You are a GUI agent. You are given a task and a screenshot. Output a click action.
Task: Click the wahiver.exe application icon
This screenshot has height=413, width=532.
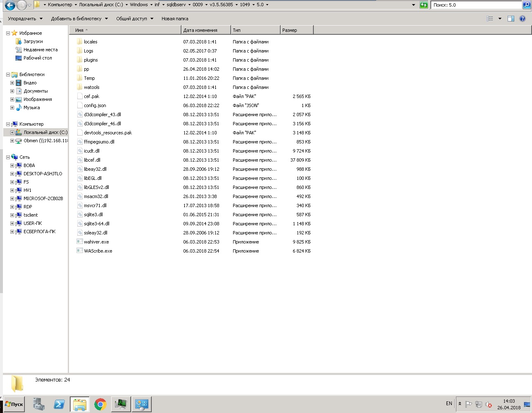pyautogui.click(x=80, y=242)
